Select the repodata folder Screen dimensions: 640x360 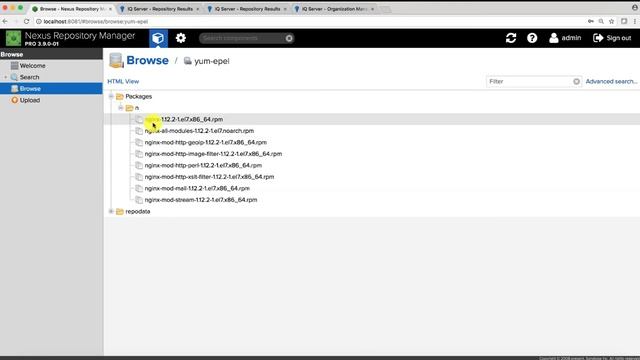[x=138, y=211]
